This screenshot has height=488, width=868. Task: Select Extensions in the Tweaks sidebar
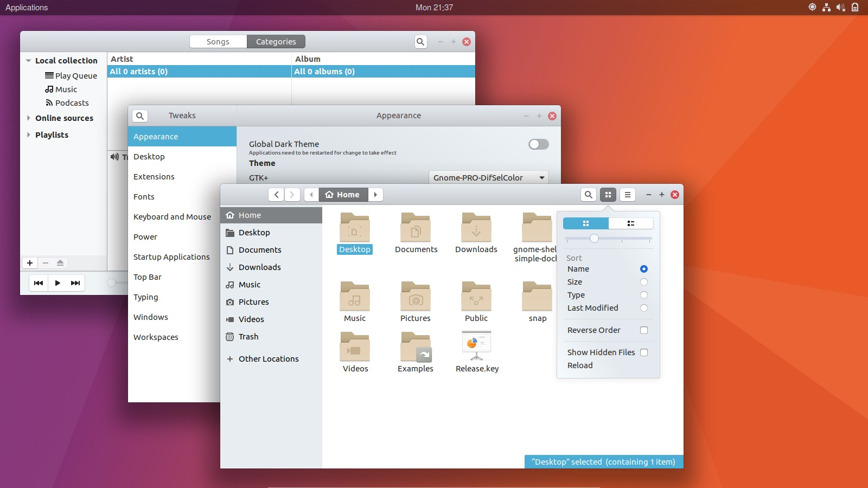(182, 177)
